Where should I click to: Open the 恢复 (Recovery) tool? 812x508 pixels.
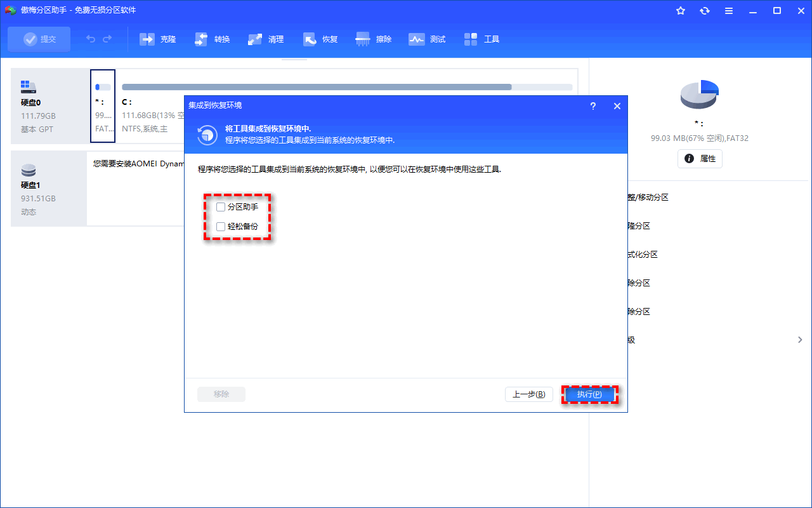point(320,39)
